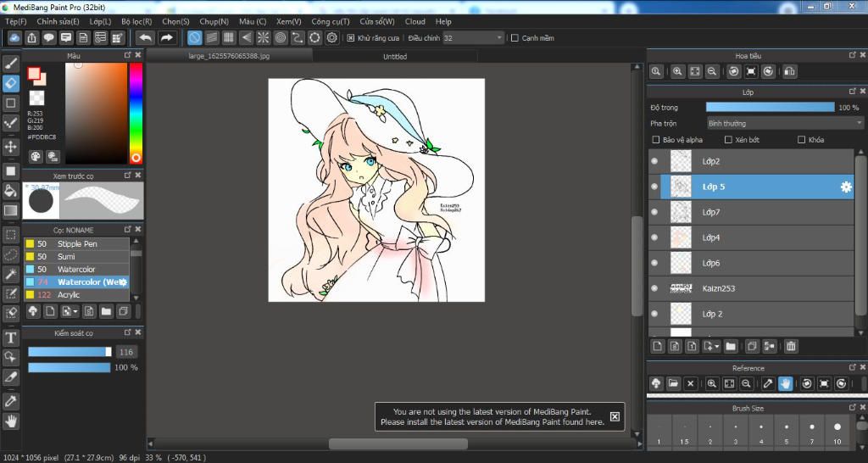Open the Cloud menu

(x=415, y=21)
